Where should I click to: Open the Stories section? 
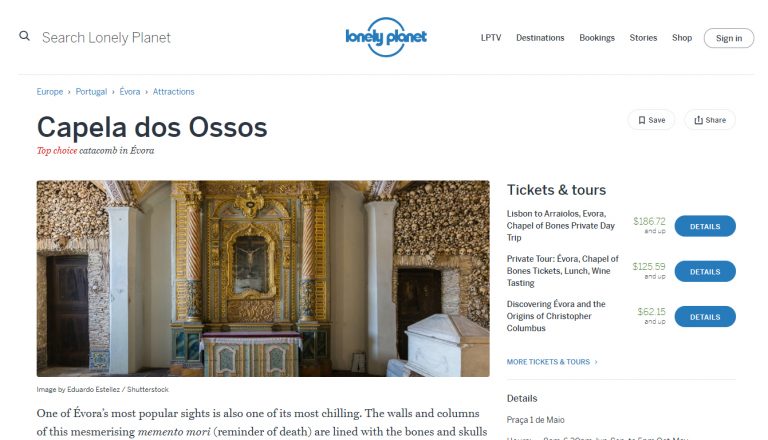pos(643,38)
